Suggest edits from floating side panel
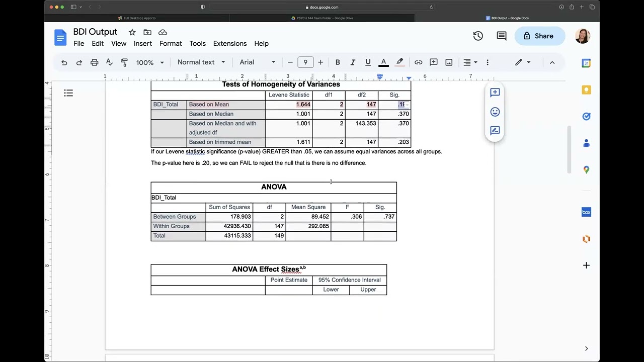 [x=495, y=131]
